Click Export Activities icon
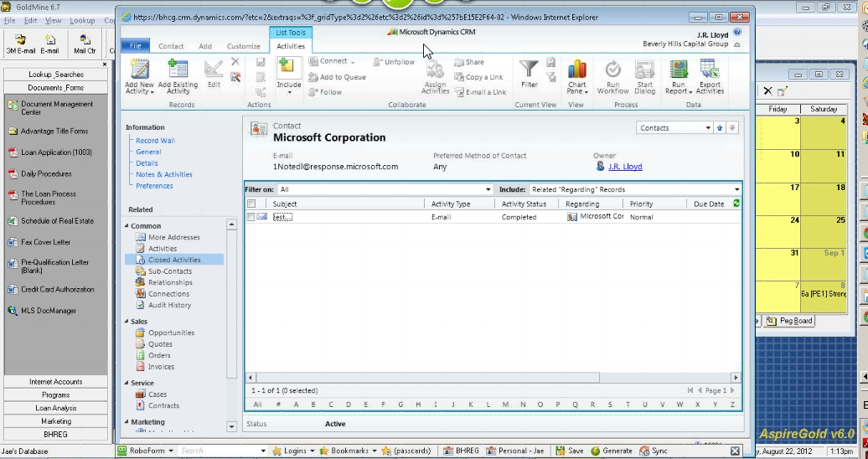Viewport: 868px width, 459px height. [x=710, y=70]
